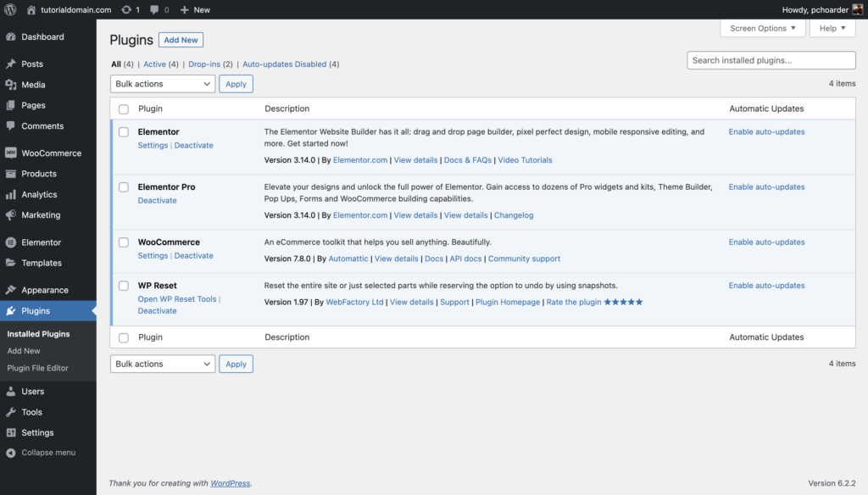Screen dimensions: 868x495
Task: Tick the Elementor plugin checkbox
Action: pos(124,131)
